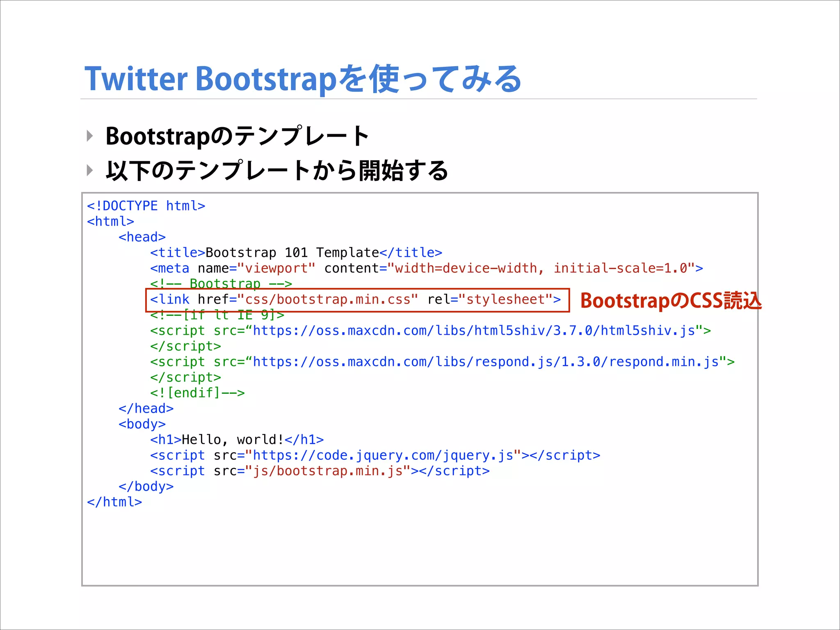
Task: Click the triangle bullet before '以下のテンプレートから開始する'
Action: coord(90,170)
